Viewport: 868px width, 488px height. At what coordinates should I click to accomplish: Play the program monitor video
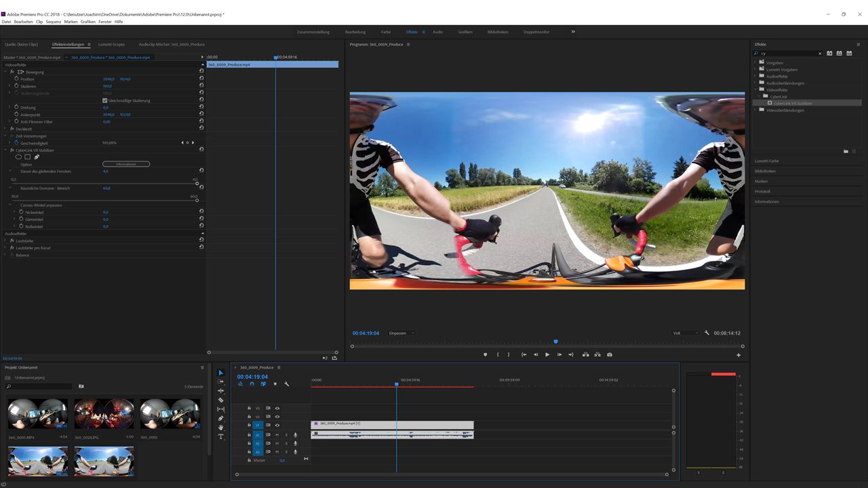tap(547, 354)
